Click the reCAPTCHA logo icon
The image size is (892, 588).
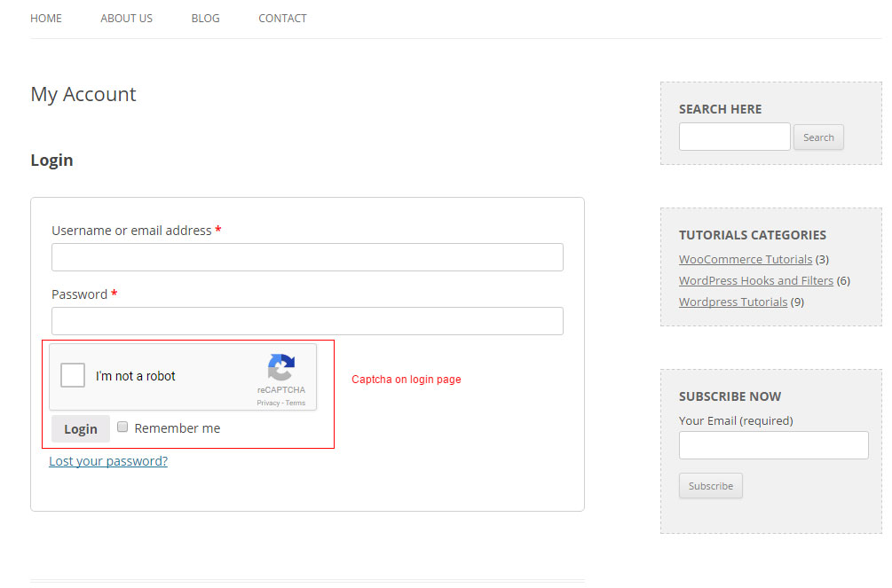click(x=281, y=367)
